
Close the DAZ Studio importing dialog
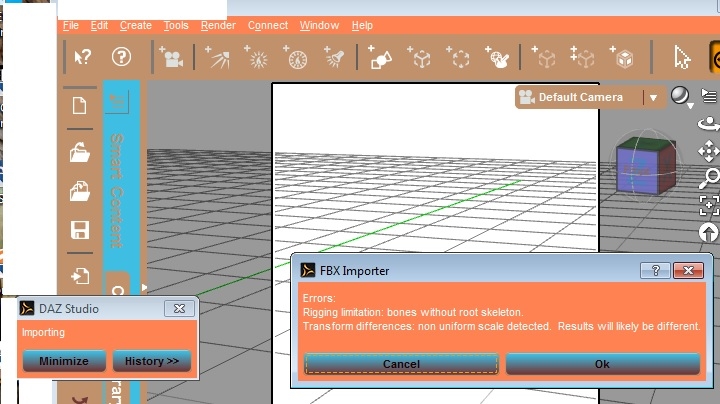tap(179, 309)
